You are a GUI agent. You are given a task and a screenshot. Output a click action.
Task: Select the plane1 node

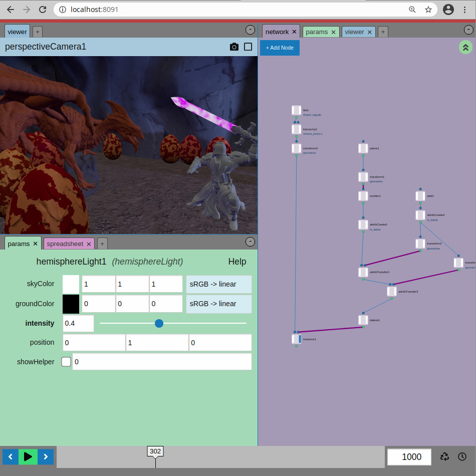click(363, 148)
